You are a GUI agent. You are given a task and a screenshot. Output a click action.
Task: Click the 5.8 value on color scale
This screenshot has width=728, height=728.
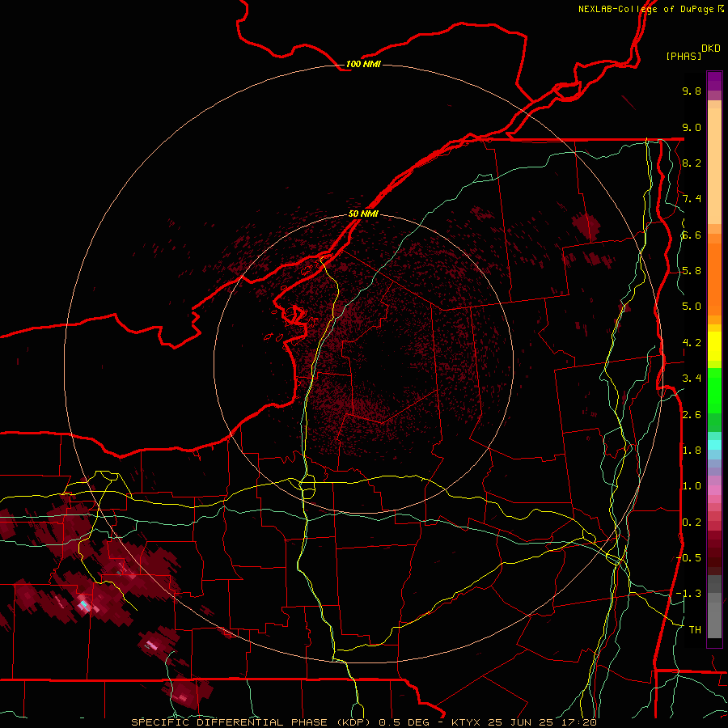692,271
